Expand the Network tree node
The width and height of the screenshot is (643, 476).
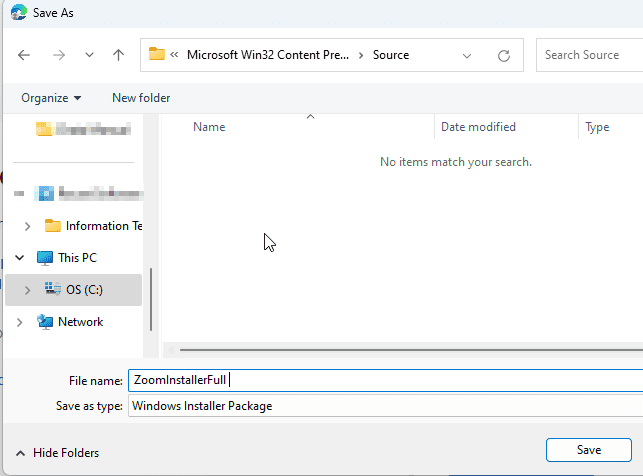click(19, 322)
